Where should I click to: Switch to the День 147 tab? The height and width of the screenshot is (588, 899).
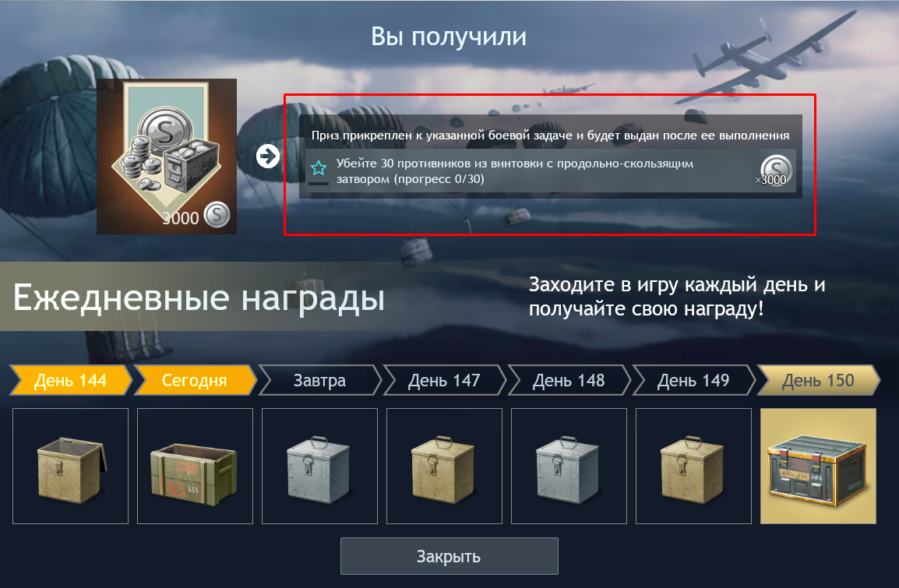[x=444, y=380]
